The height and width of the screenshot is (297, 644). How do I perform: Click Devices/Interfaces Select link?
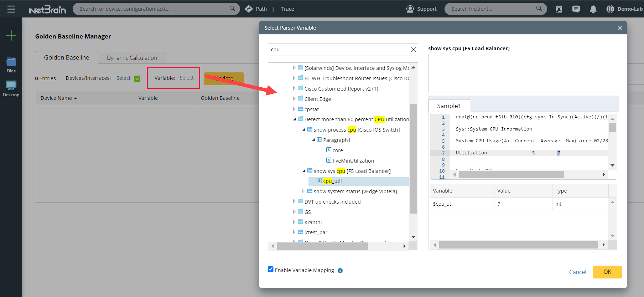tap(123, 78)
